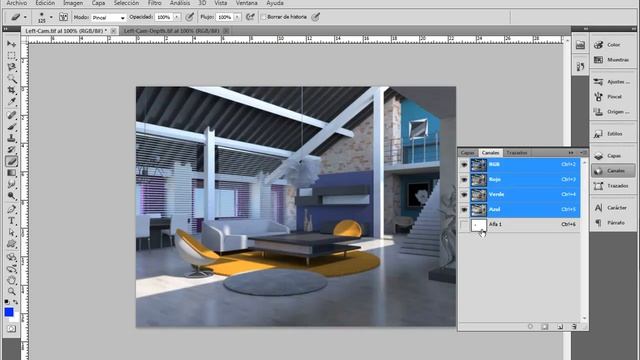The width and height of the screenshot is (640, 360).
Task: Select the Quick Selection tool
Action: [11, 78]
